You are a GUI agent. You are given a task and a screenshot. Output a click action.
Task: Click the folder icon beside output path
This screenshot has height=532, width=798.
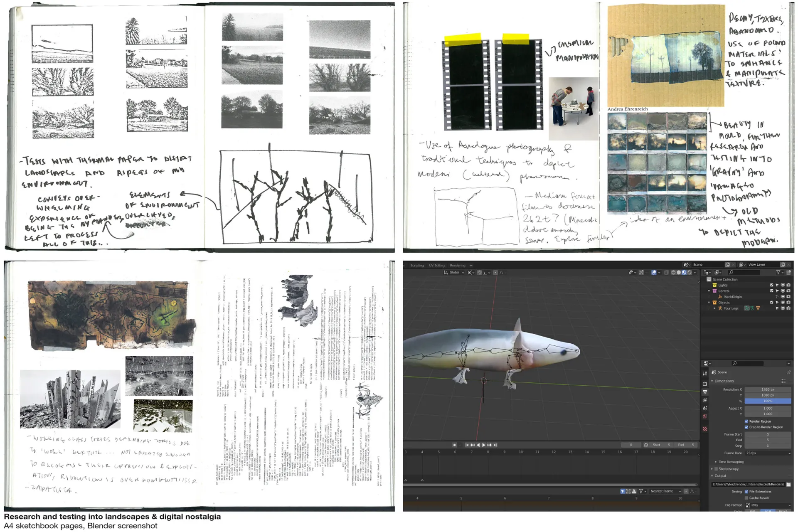[789, 484]
